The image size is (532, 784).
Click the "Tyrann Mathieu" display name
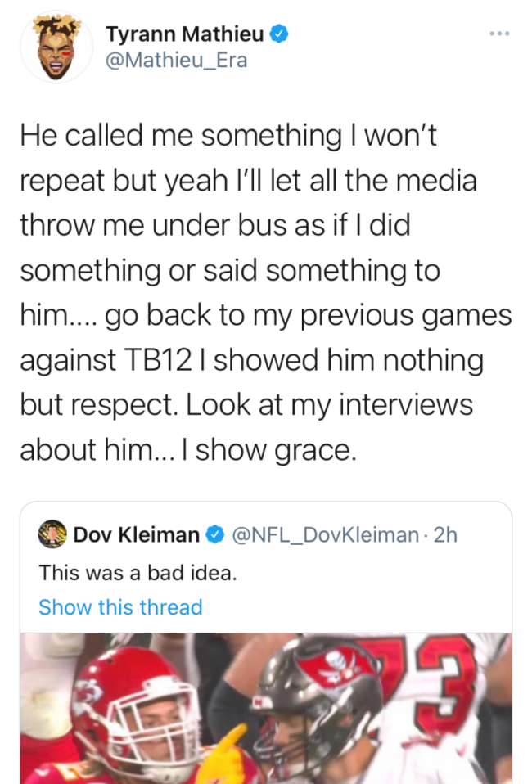pos(187,34)
